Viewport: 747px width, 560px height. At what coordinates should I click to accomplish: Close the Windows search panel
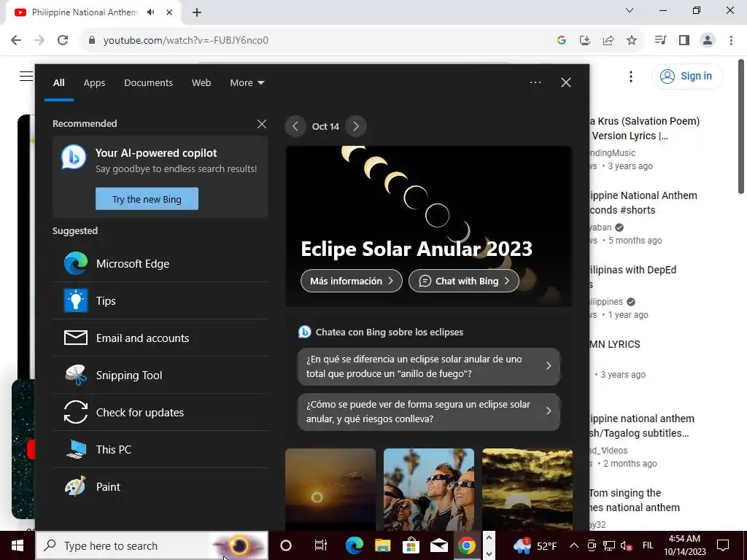(565, 82)
